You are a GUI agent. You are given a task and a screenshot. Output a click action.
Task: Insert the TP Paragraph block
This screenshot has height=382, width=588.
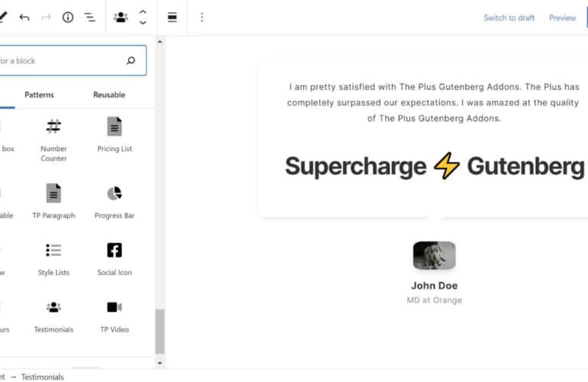pyautogui.click(x=53, y=202)
